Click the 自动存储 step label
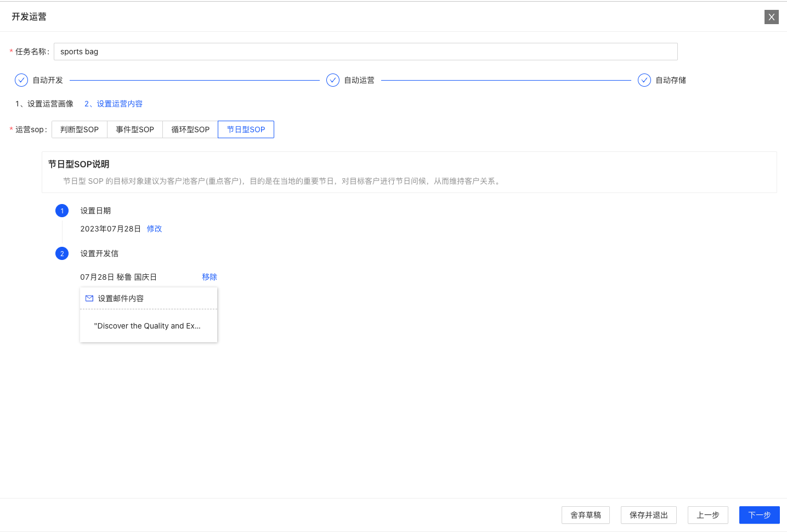The height and width of the screenshot is (532, 787). (671, 80)
